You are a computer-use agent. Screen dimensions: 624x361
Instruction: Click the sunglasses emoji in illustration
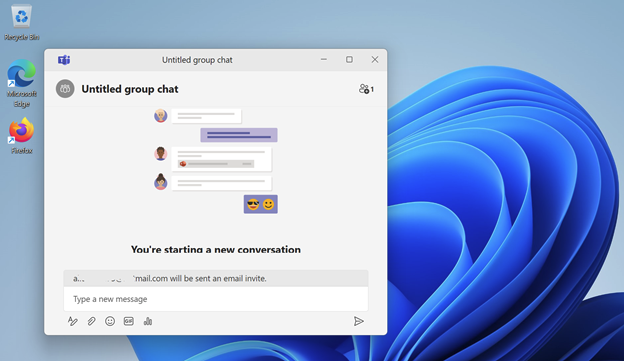(x=253, y=204)
